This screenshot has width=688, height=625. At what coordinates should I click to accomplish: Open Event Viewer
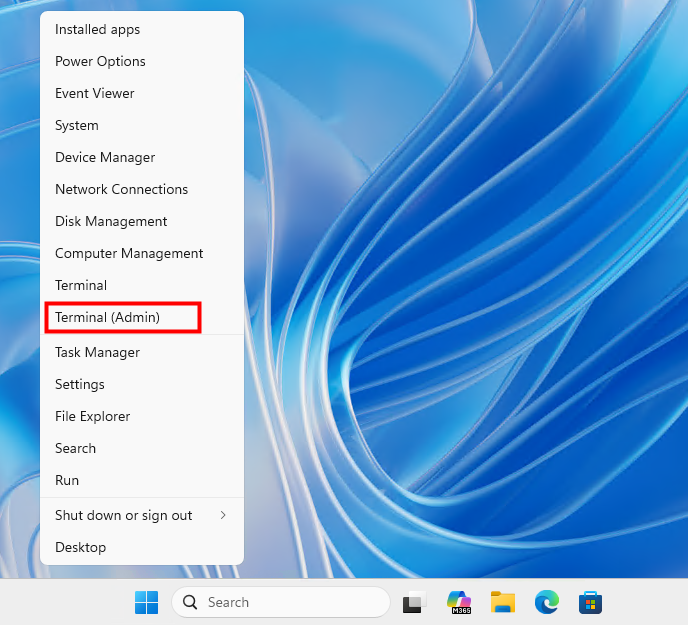(x=142, y=93)
